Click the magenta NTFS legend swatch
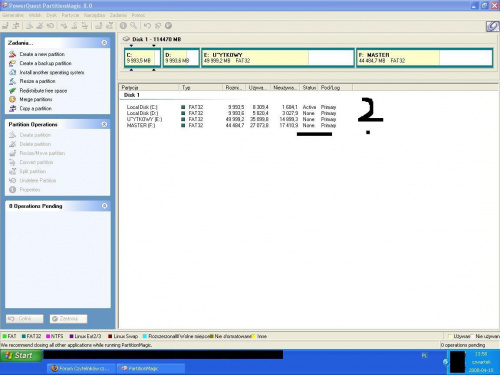Screen dimensions: 500x375 point(48,336)
